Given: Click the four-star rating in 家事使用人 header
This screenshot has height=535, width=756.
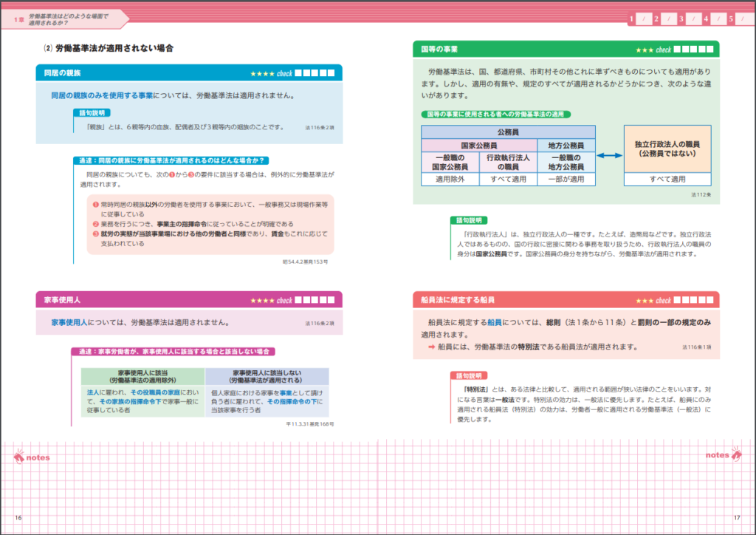Looking at the screenshot, I should tap(262, 301).
